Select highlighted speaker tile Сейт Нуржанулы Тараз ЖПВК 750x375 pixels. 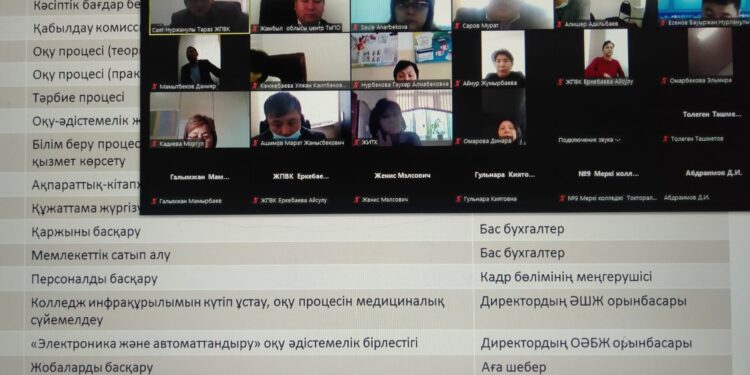(x=199, y=17)
